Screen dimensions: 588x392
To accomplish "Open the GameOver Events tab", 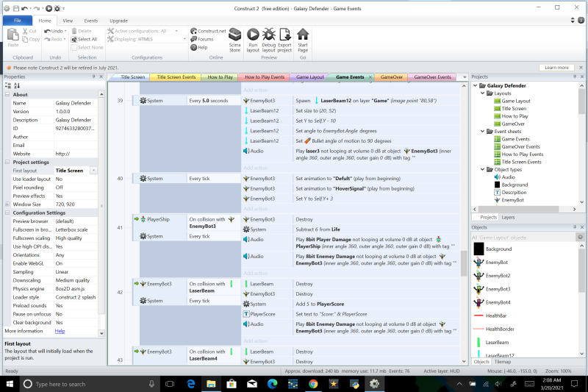I will pos(432,77).
